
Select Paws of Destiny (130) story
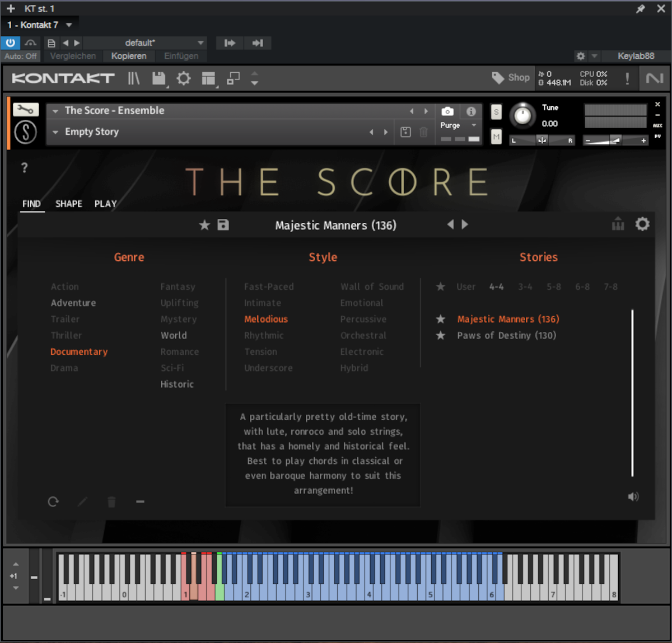(506, 335)
